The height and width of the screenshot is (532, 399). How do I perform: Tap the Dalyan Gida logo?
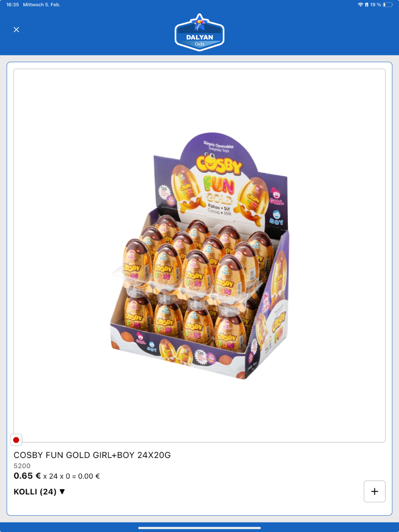pyautogui.click(x=199, y=32)
